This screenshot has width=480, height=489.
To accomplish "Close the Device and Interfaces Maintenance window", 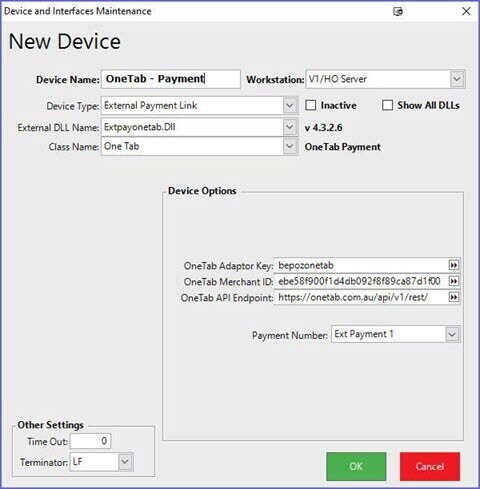I will tap(466, 11).
